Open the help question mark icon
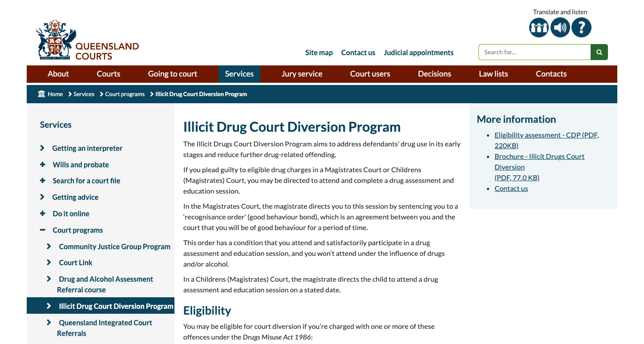The height and width of the screenshot is (344, 644). click(581, 28)
